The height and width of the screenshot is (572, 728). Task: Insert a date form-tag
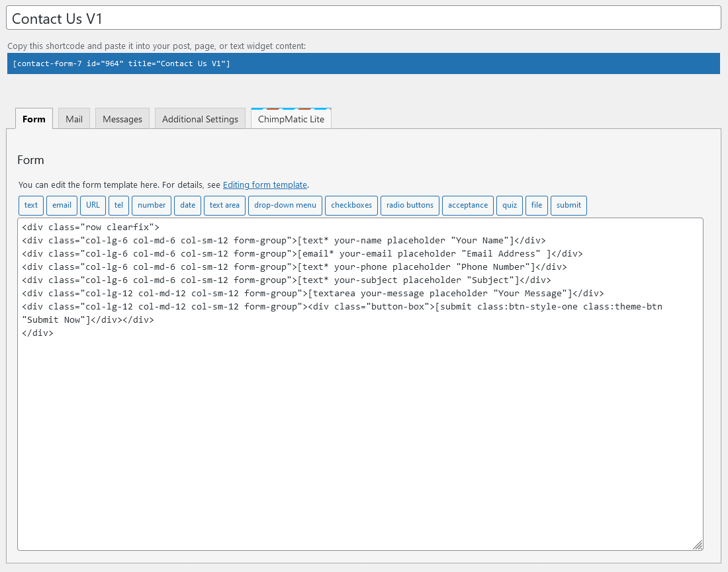point(187,205)
